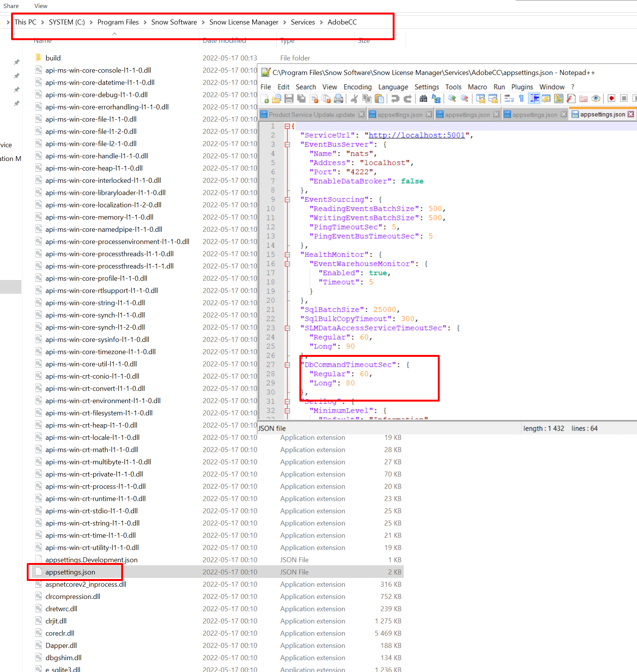This screenshot has height=672, width=637.
Task: Click the Replace toolbar icon
Action: (436, 99)
